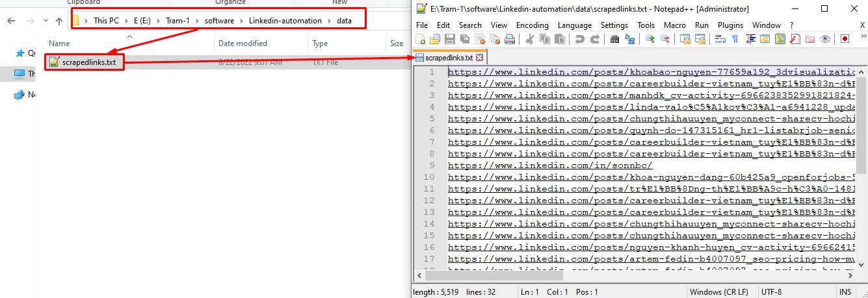Click the khoabao-nguyen link on line 1
The height and width of the screenshot is (298, 868).
pos(651,72)
